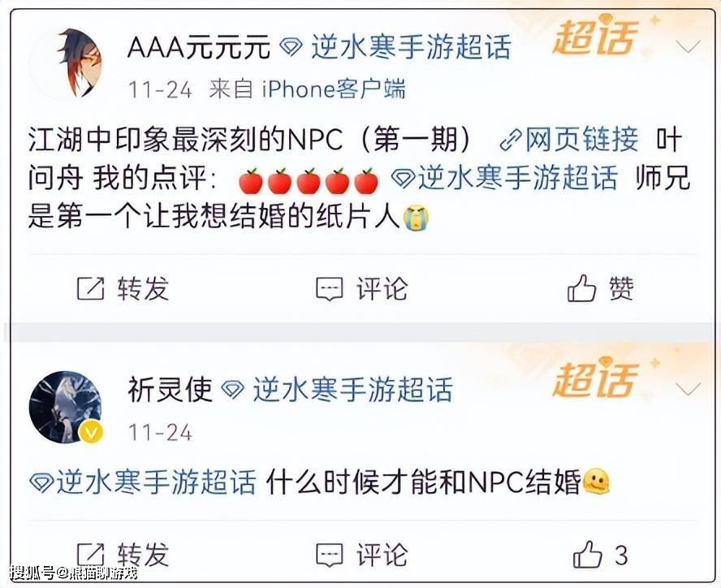This screenshot has height=588, width=721.
Task: Click the yellow verified badge on 祈灵使's avatar
Action: point(91,433)
